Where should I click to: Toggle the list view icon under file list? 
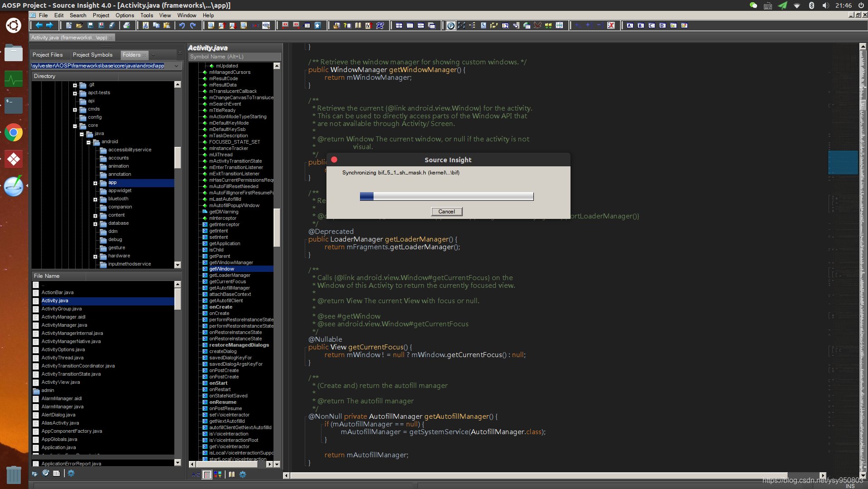tap(57, 473)
